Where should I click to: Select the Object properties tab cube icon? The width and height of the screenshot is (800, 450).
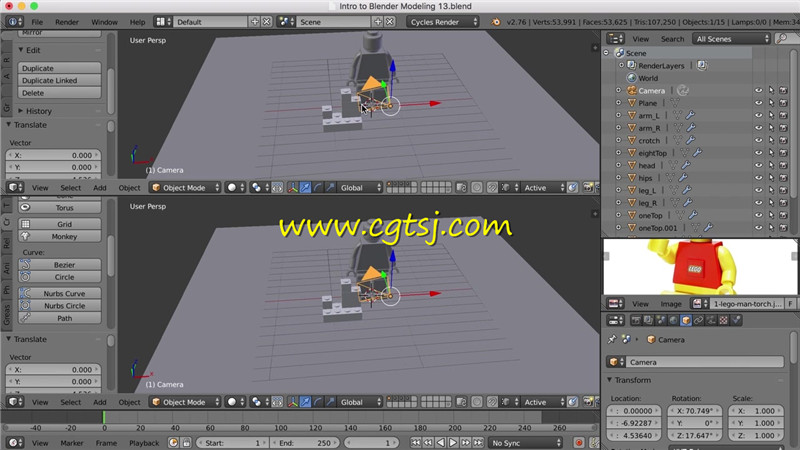pos(686,320)
